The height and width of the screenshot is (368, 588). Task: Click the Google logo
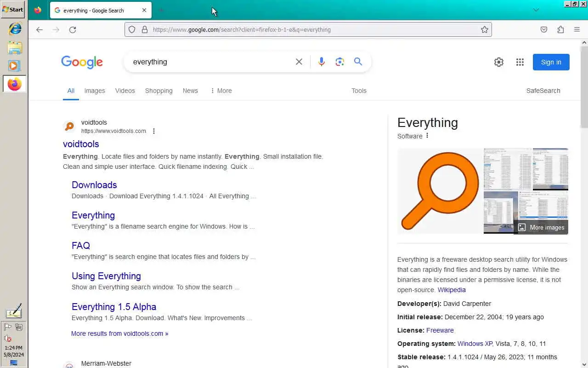[x=82, y=62]
